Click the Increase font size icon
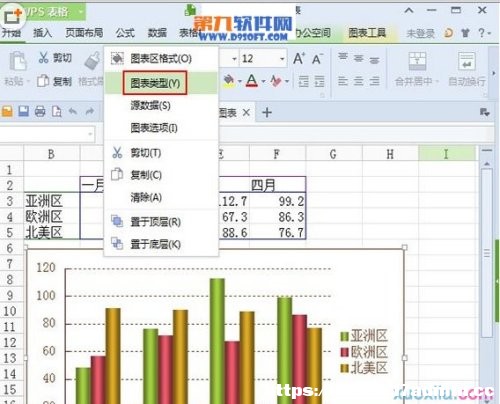Viewport: 500px width, 404px height. [x=299, y=59]
